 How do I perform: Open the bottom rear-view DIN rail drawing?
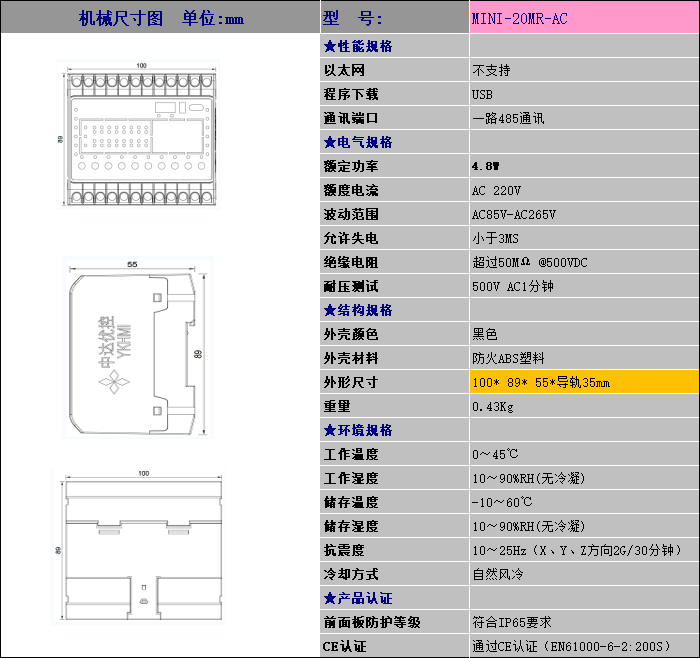tap(138, 547)
